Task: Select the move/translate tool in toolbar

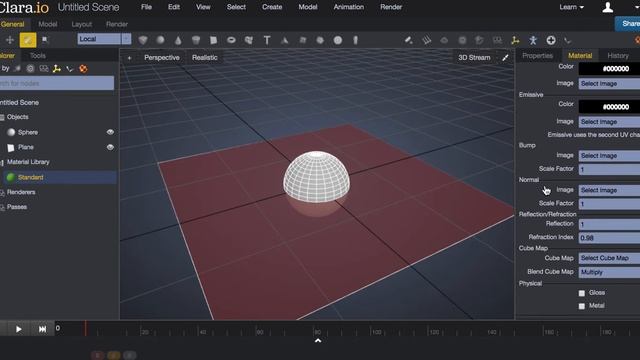Action: pyautogui.click(x=10, y=40)
